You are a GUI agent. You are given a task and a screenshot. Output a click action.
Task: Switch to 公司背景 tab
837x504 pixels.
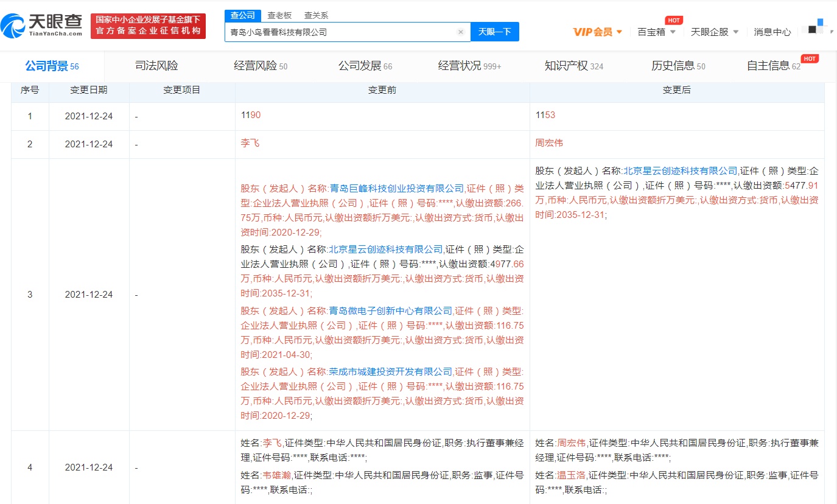(52, 66)
